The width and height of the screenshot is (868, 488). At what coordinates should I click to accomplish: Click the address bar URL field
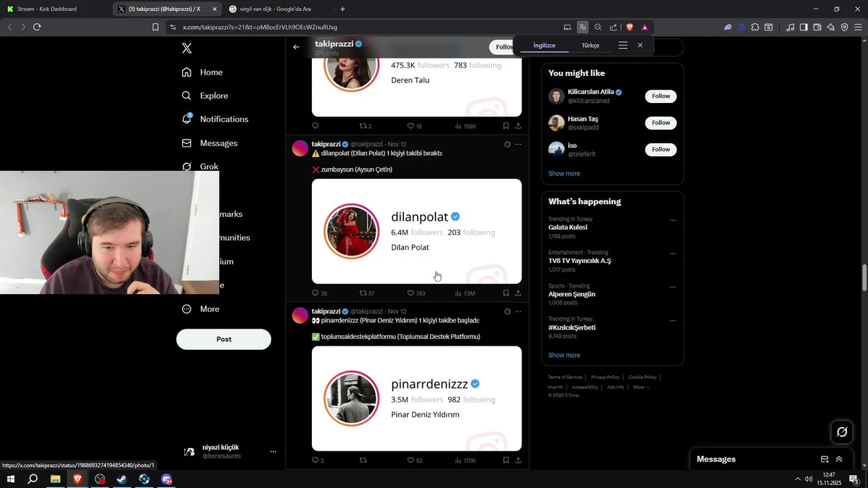[x=366, y=27]
